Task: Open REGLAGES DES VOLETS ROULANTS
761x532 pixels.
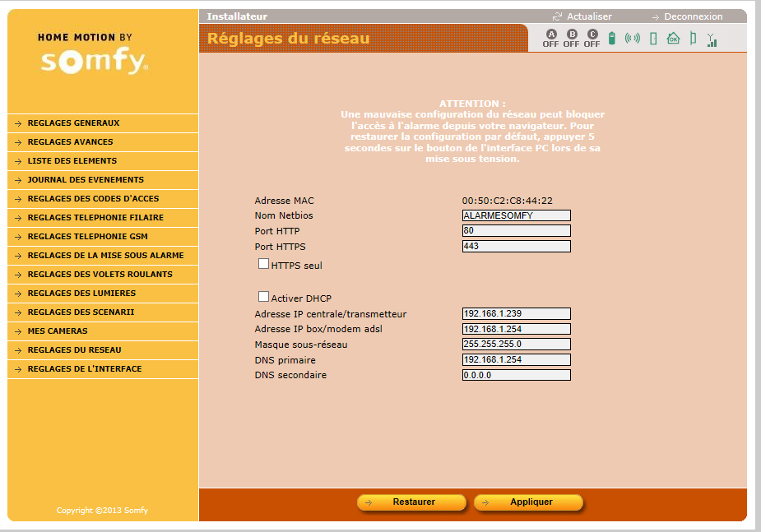Action: click(x=103, y=275)
